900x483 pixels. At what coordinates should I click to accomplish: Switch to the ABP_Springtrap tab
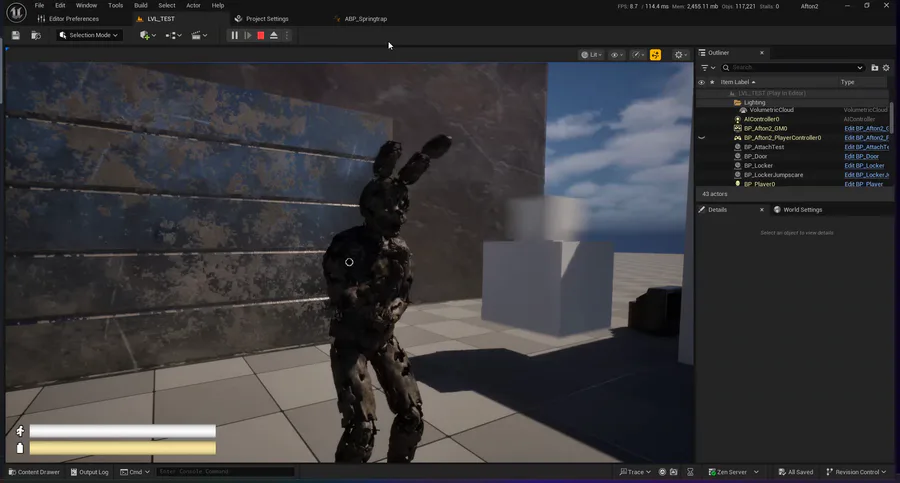[x=366, y=19]
